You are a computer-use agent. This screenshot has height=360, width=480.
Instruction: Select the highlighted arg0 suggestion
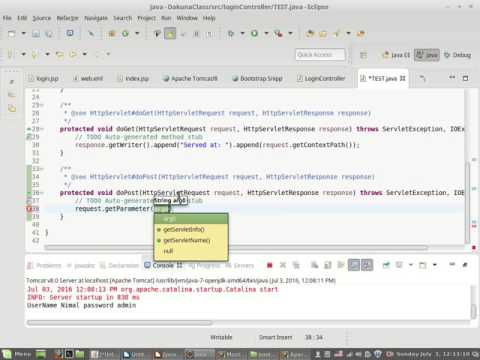(191, 219)
